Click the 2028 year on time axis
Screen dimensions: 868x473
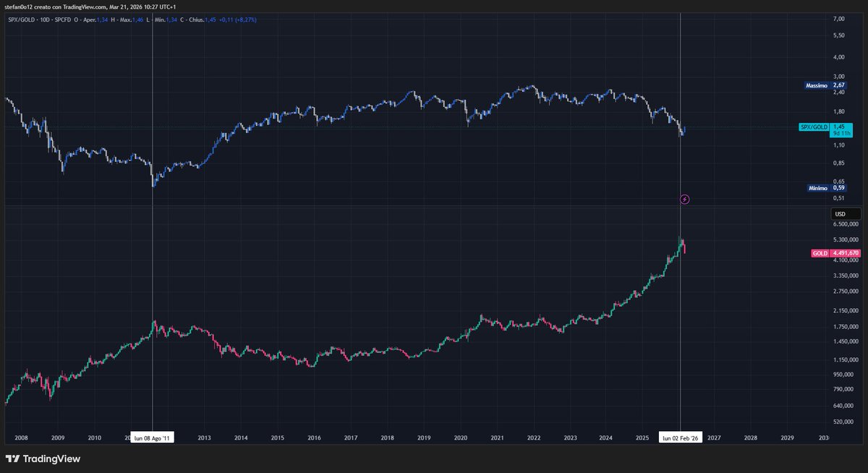751,438
